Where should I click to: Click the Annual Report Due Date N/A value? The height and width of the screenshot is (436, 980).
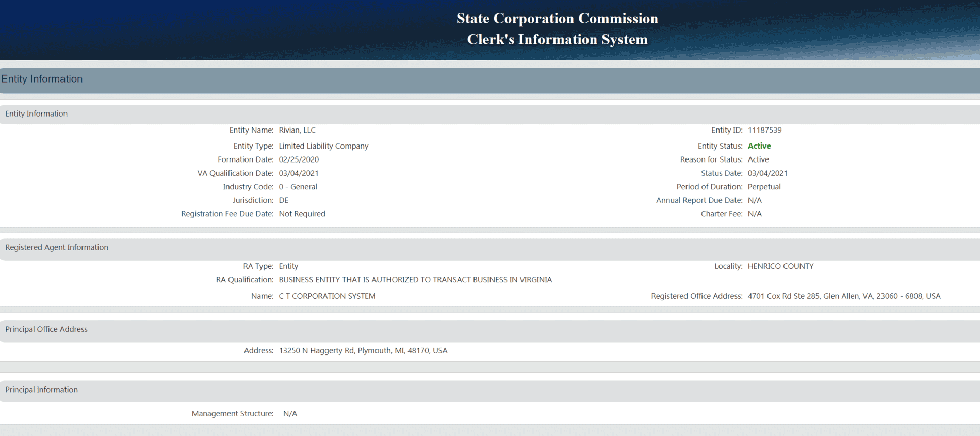(x=755, y=200)
